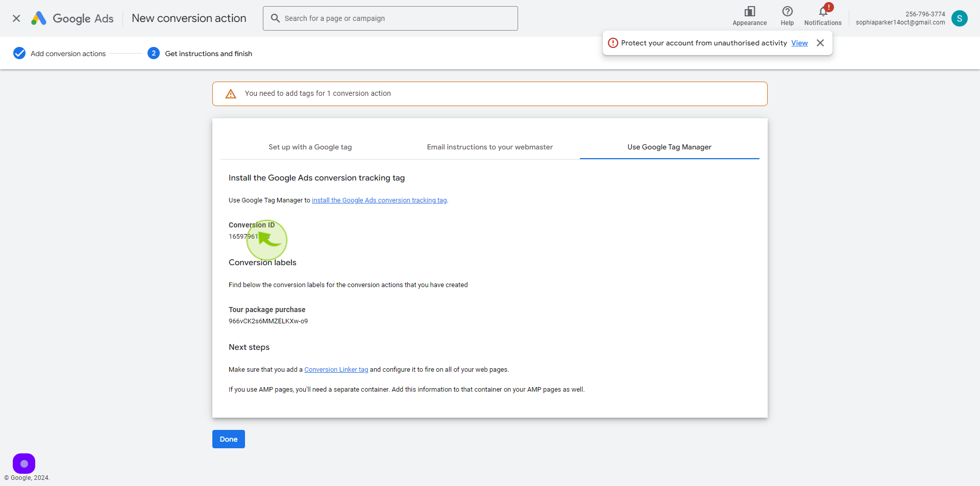The image size is (980, 486).
Task: Click the conversion label 966vCK2s6MMZELKXw-o9
Action: [268, 321]
